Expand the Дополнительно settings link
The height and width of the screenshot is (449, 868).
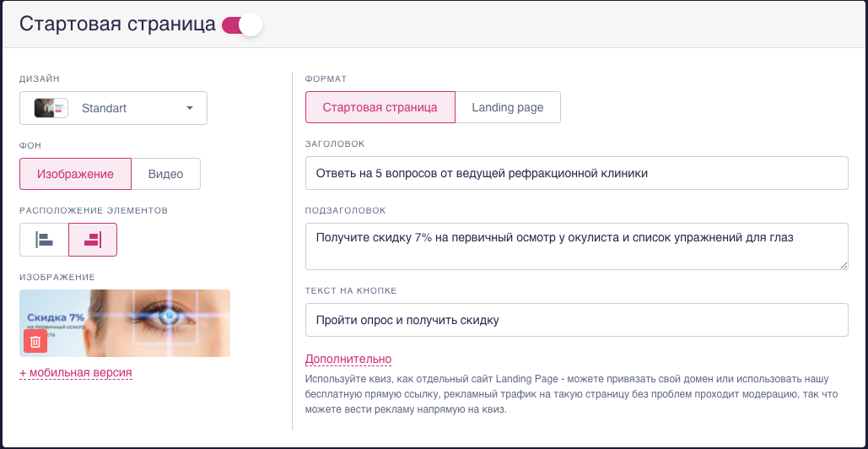coord(348,360)
